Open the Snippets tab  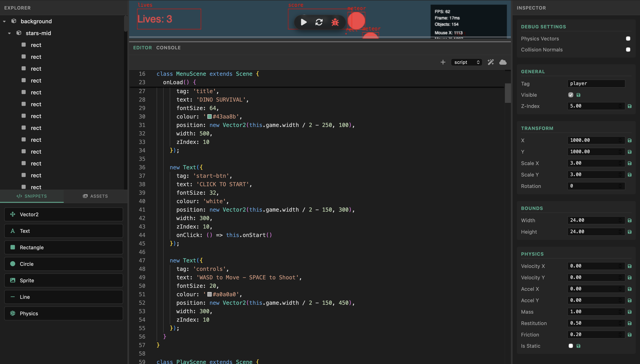click(x=32, y=196)
